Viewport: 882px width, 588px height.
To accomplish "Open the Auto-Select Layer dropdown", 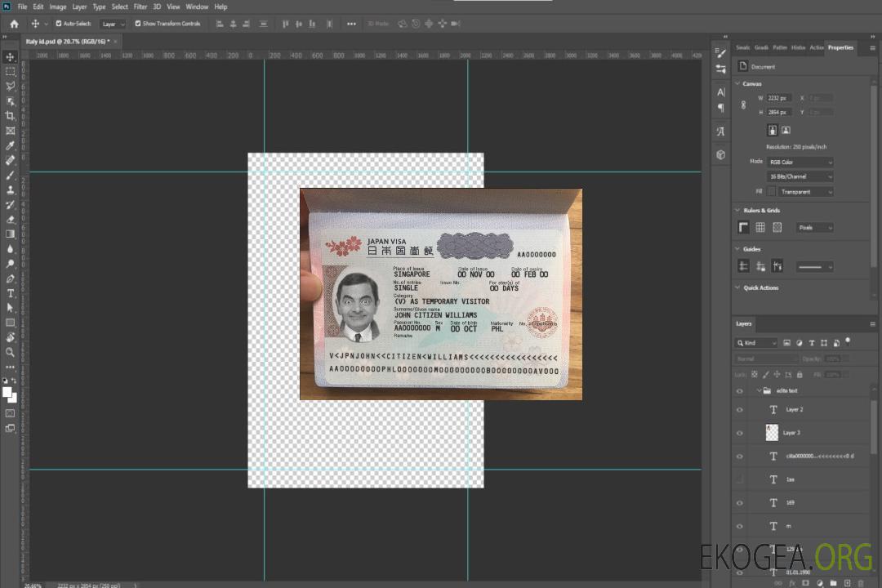I will coord(113,24).
